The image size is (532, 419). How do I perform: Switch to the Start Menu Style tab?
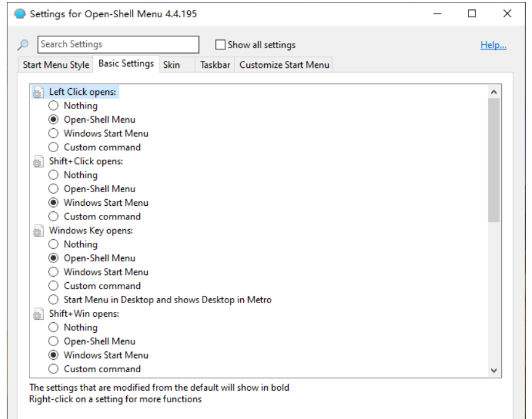coord(55,65)
